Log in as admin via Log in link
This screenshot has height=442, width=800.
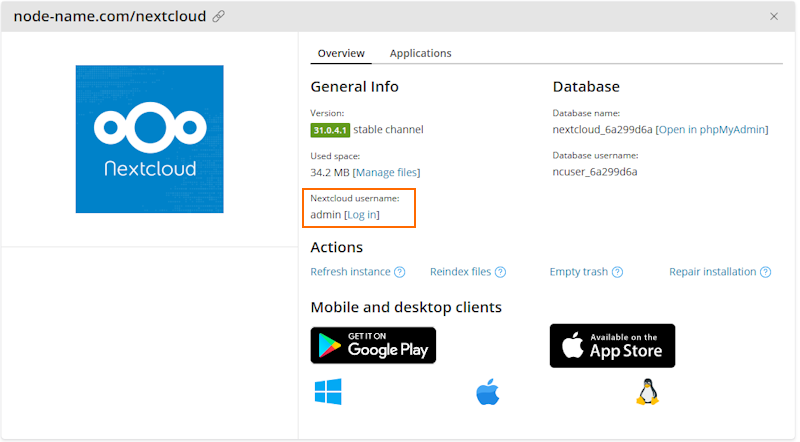[362, 215]
